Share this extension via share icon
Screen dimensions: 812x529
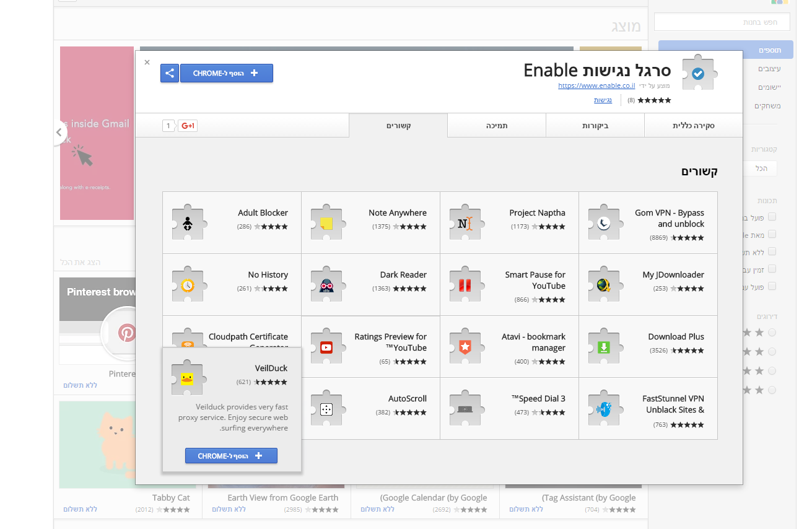tap(170, 73)
